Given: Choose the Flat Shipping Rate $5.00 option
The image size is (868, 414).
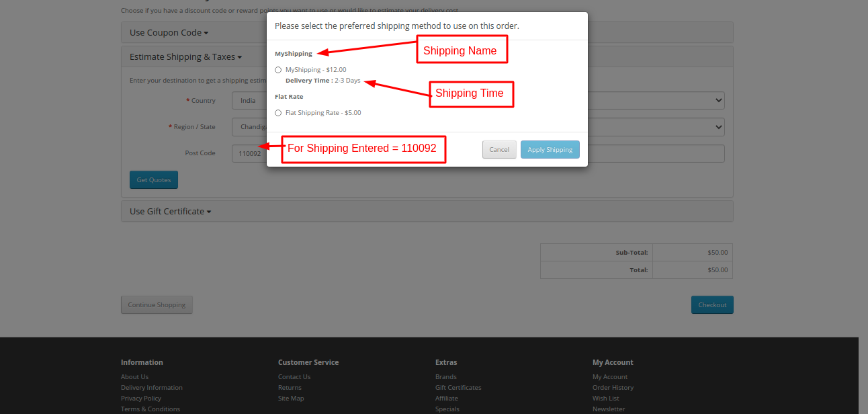Looking at the screenshot, I should (278, 112).
